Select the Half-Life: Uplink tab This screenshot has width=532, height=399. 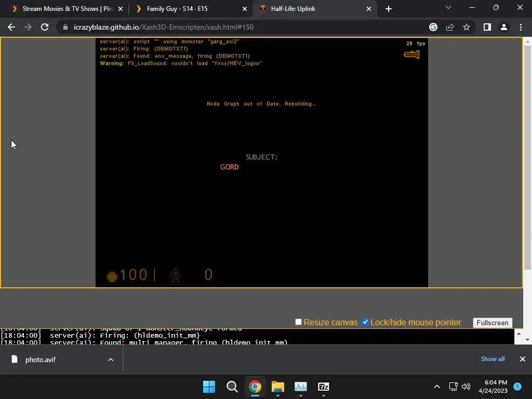point(314,9)
